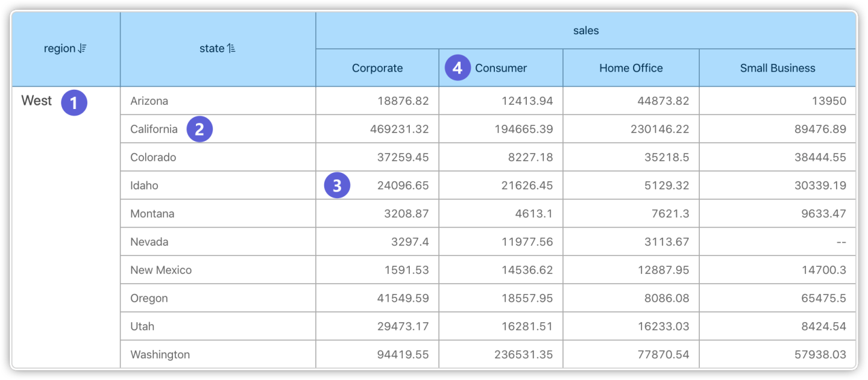Click the Small Business column header
The height and width of the screenshot is (380, 868).
[x=777, y=68]
